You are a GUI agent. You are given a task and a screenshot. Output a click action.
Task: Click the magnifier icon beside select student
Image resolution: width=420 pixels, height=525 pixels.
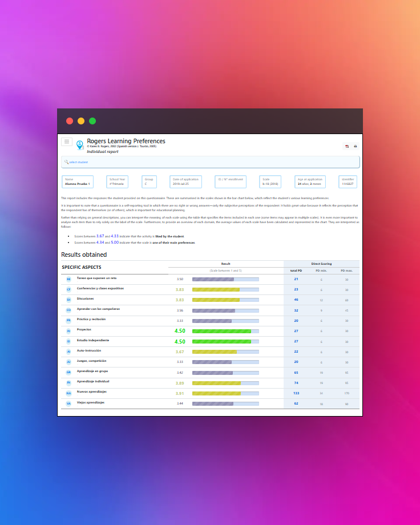pyautogui.click(x=66, y=161)
